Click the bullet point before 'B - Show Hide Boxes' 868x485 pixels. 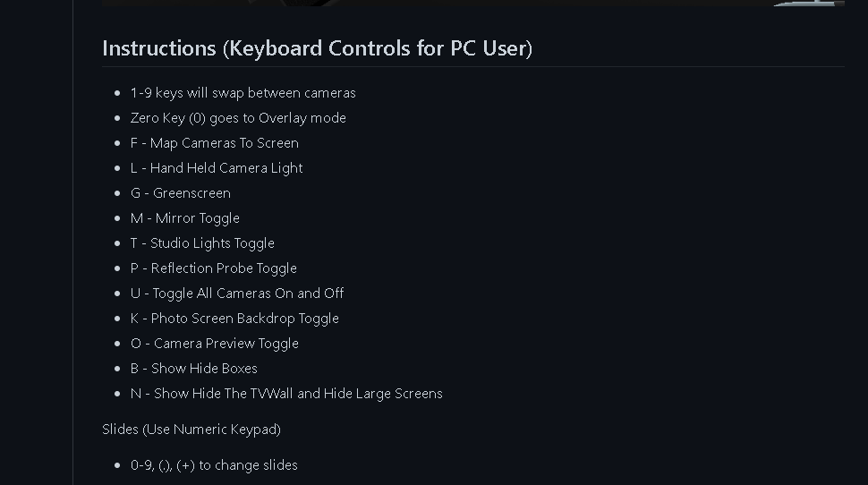[117, 369]
